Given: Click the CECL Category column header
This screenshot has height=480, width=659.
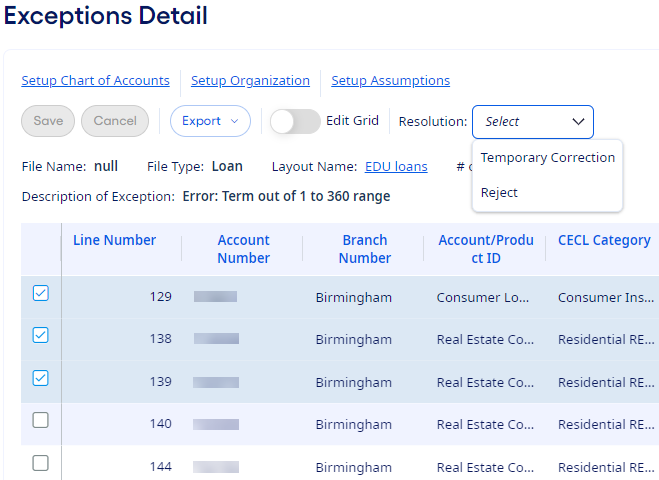Looking at the screenshot, I should coord(604,240).
